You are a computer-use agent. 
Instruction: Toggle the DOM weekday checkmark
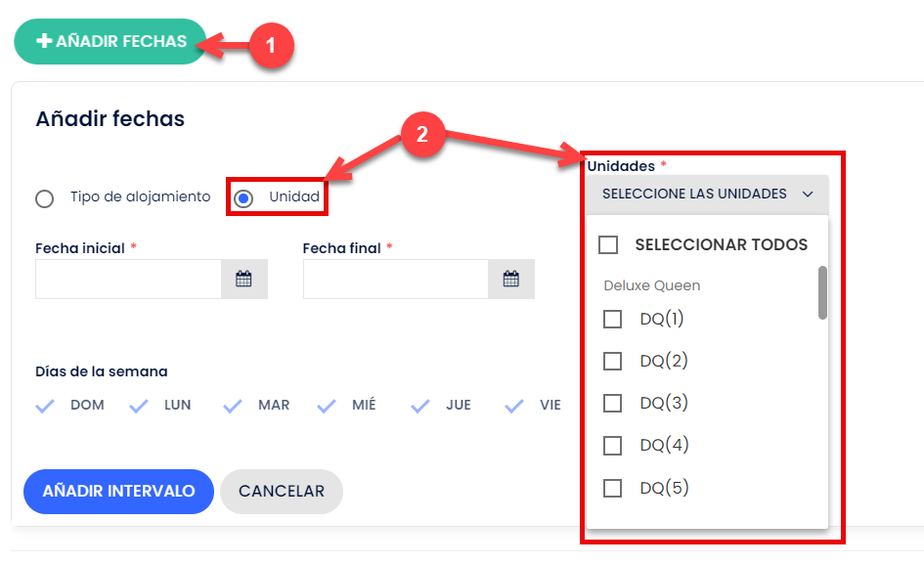[x=45, y=406]
